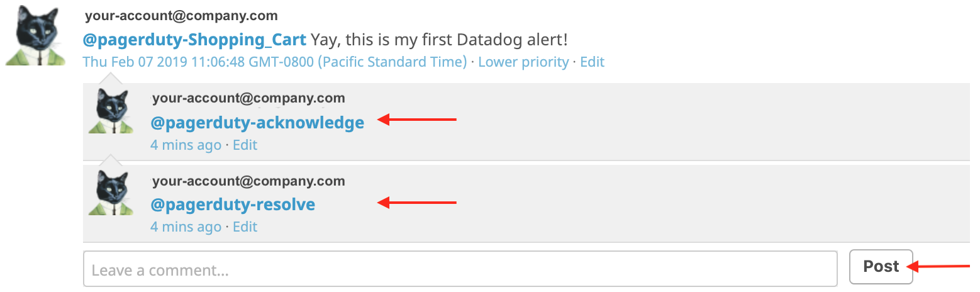Click the resolve comment's cat avatar
This screenshot has height=292, width=980.
coord(111,193)
